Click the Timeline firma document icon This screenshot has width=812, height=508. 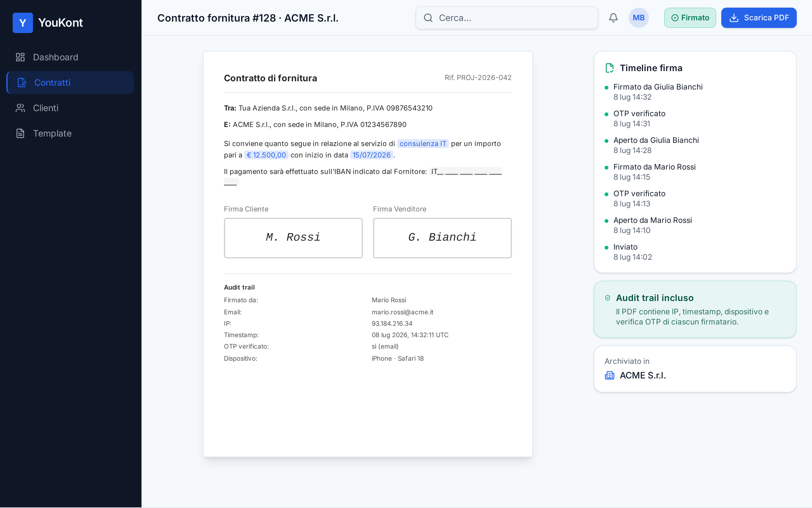coord(609,68)
